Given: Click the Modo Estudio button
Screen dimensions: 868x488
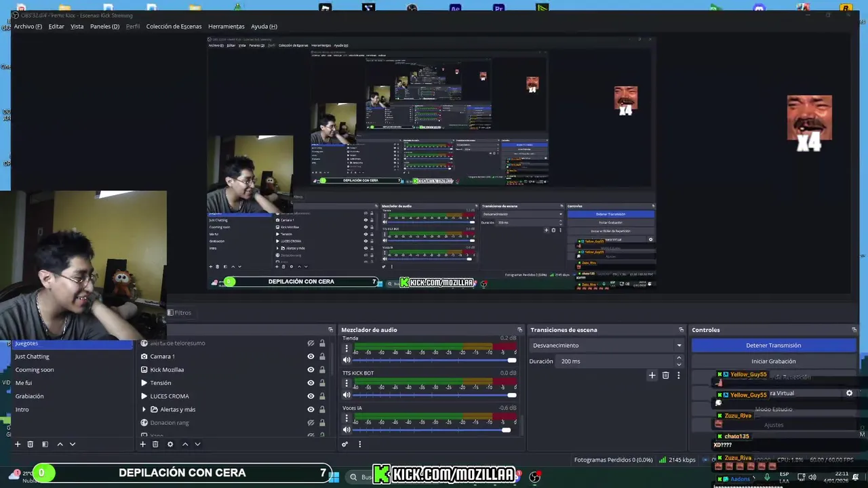Looking at the screenshot, I should (774, 409).
